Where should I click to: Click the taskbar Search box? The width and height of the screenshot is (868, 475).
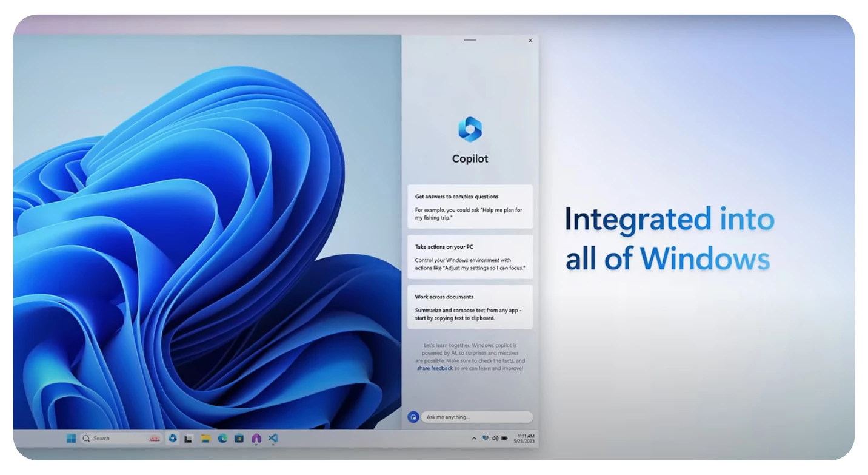(121, 438)
